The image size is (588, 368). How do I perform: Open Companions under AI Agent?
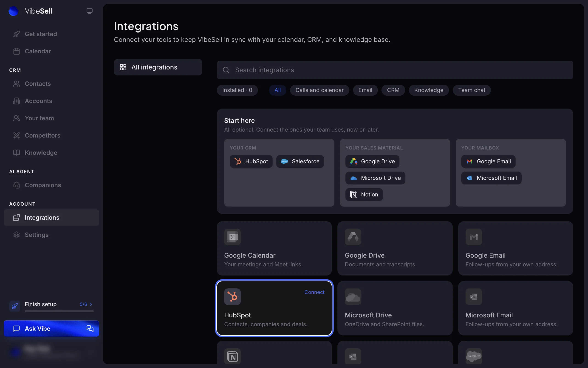(x=51, y=185)
